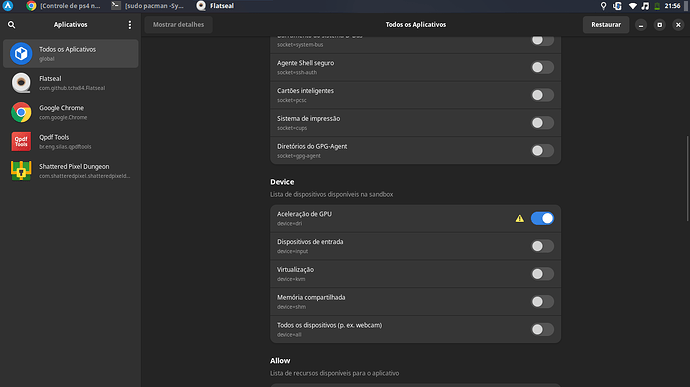Open the Wi-Fi network tray icon

pyautogui.click(x=632, y=6)
